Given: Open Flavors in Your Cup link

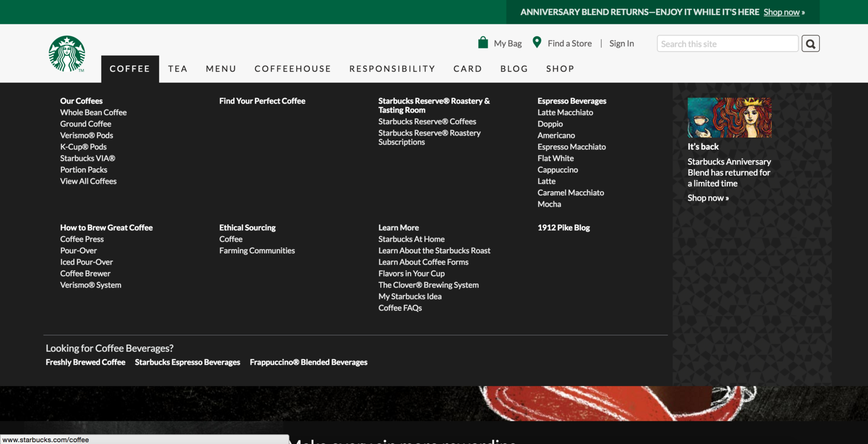Looking at the screenshot, I should (412, 274).
